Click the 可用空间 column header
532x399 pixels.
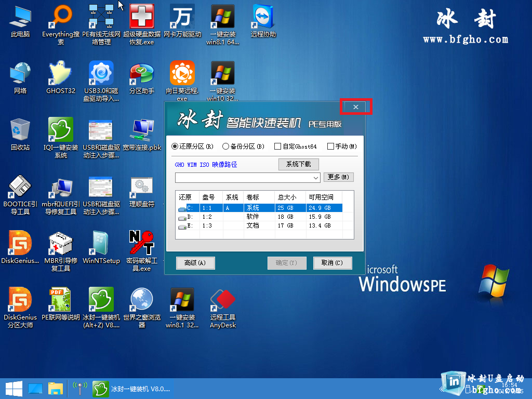point(324,197)
